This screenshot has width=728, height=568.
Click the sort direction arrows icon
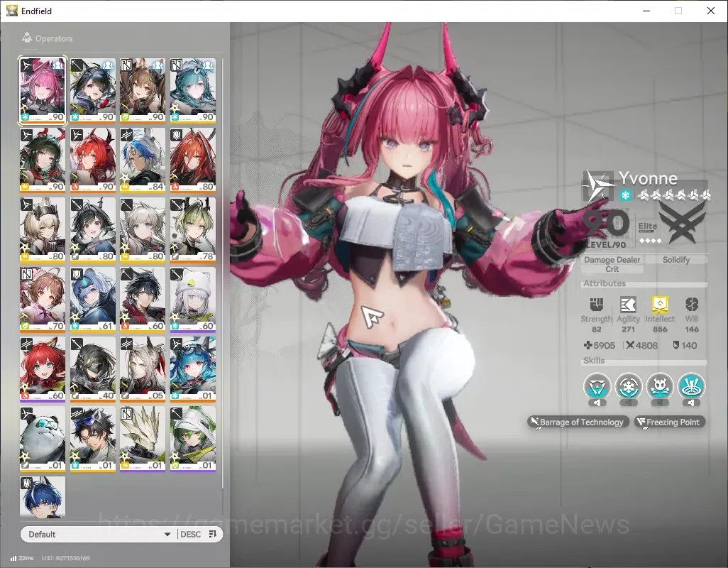click(x=213, y=534)
